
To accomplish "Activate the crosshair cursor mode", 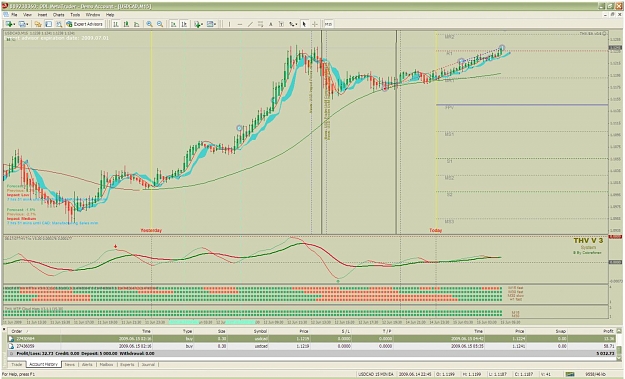I will click(x=314, y=24).
